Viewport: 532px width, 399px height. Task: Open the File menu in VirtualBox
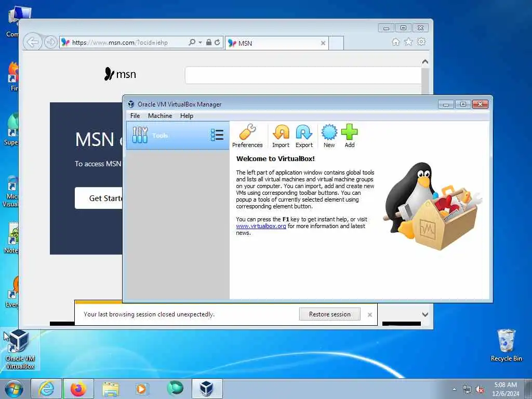pyautogui.click(x=135, y=116)
